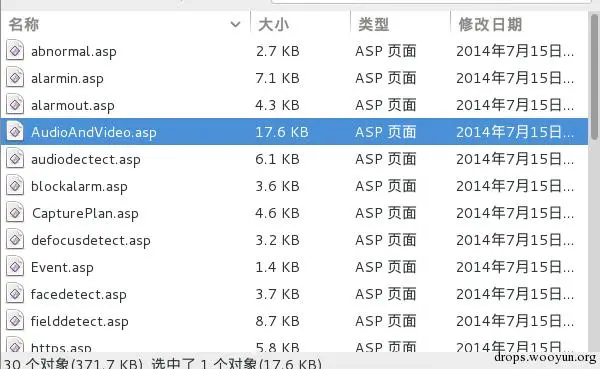Select file name CapturePlan.asp

tap(85, 213)
